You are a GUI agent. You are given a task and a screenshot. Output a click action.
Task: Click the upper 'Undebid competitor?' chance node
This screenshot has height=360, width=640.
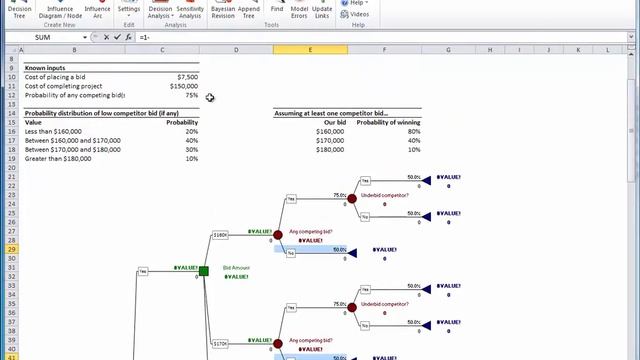coord(352,199)
